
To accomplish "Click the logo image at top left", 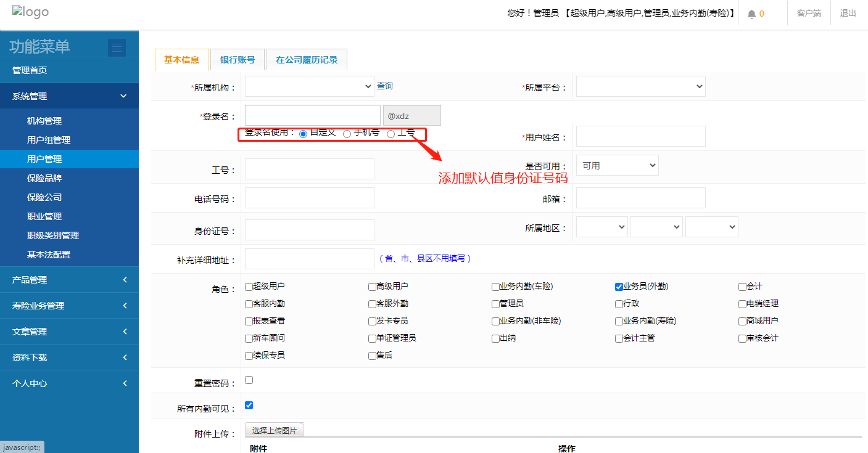I will tap(30, 12).
